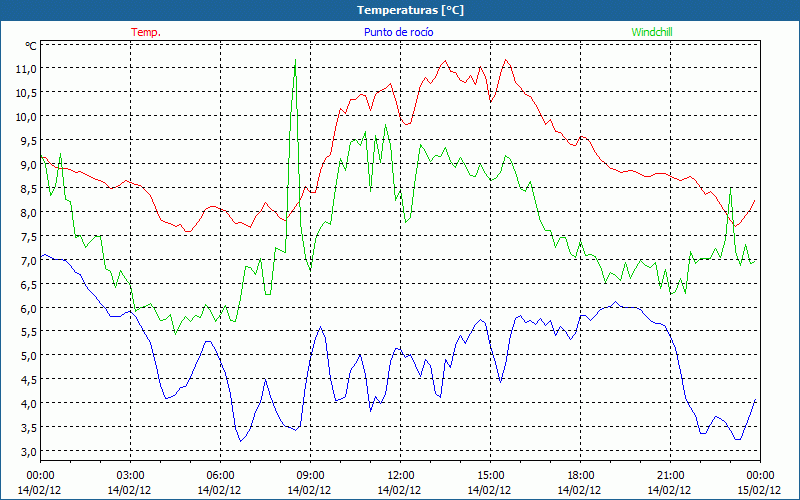The height and width of the screenshot is (500, 800).
Task: Click the '18:00' time label on the x-axis
Action: [x=580, y=476]
